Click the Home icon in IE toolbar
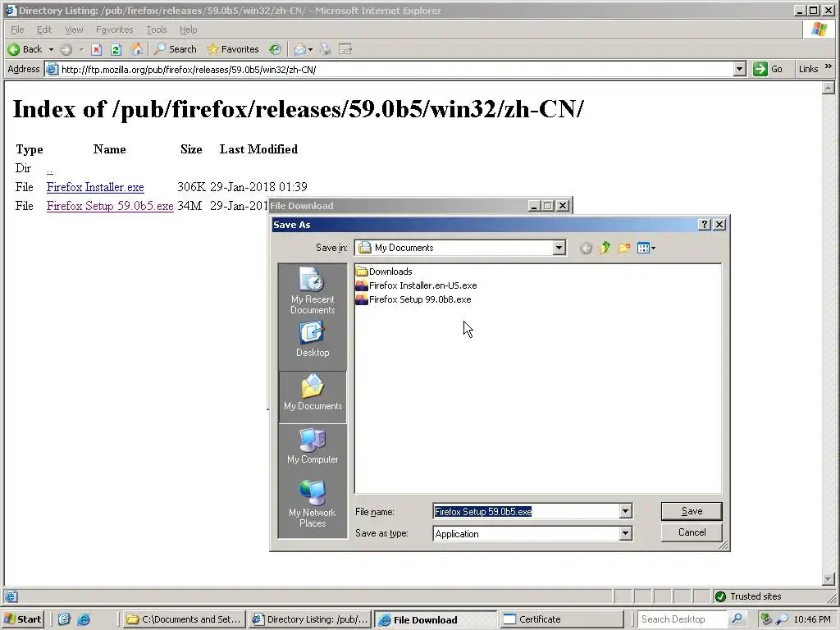 pos(137,49)
